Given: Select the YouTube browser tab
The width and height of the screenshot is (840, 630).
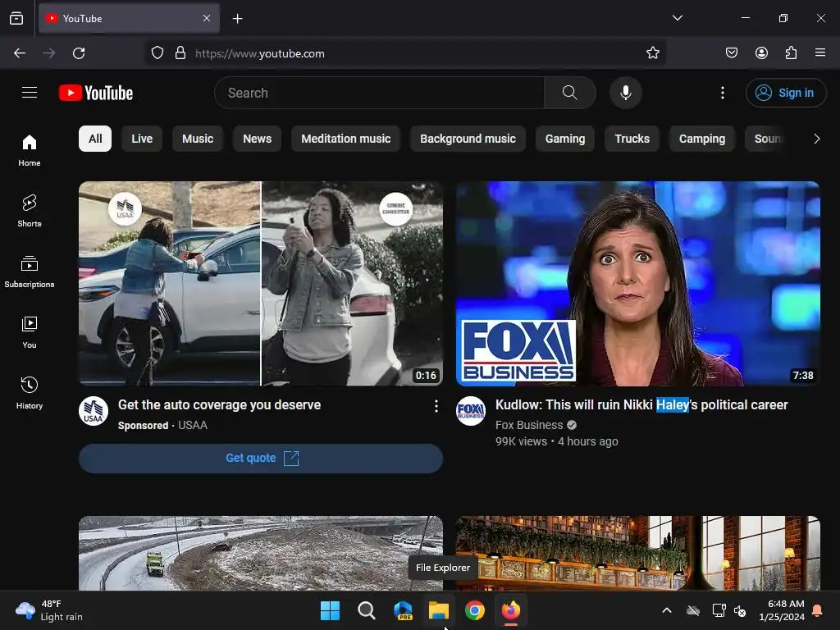Looking at the screenshot, I should pyautogui.click(x=129, y=18).
